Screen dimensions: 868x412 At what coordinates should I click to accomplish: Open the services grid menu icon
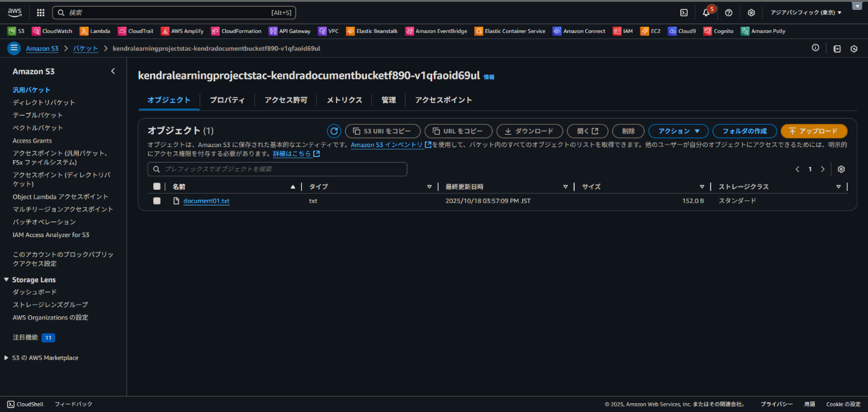pyautogui.click(x=40, y=12)
